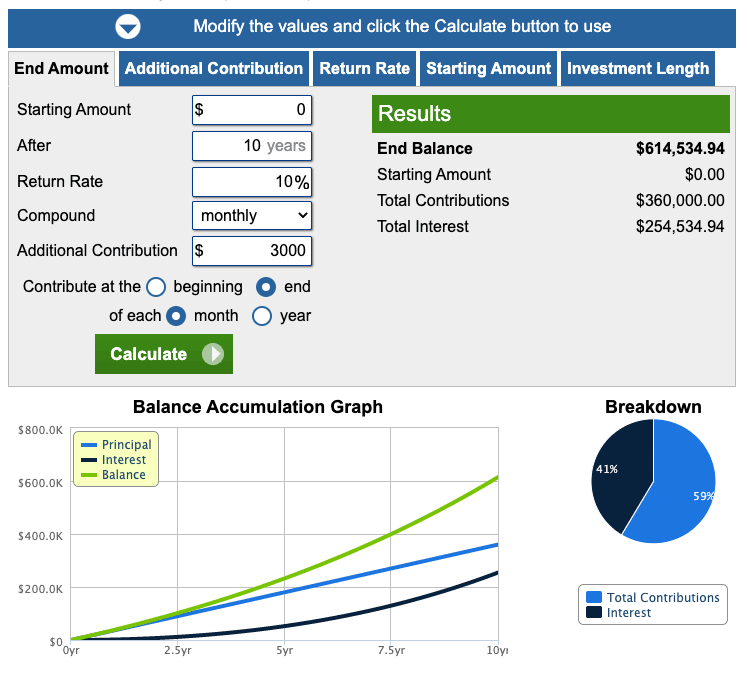This screenshot has width=747, height=677.
Task: Choose contribute at the beginning option
Action: (x=156, y=287)
